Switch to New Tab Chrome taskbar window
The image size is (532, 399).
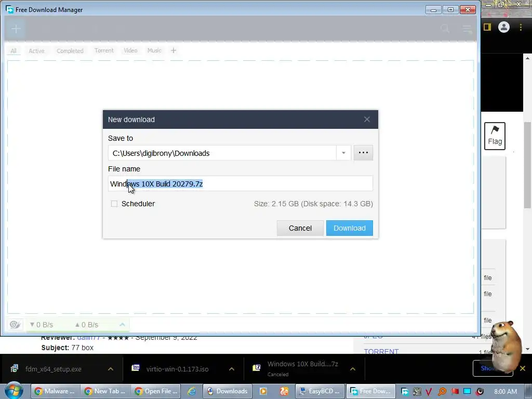point(105,391)
